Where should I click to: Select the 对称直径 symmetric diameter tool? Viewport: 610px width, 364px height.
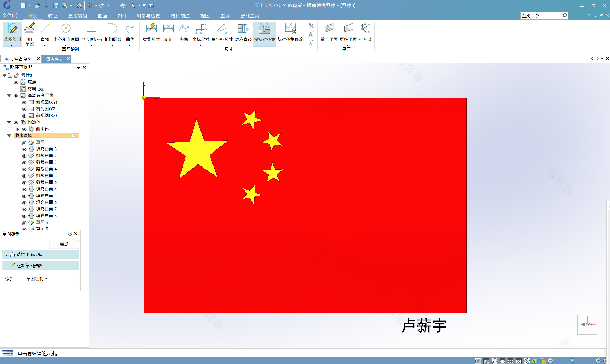click(243, 32)
